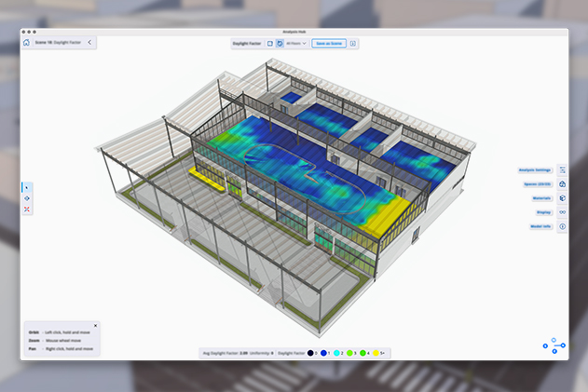
Task: Click the Display glasses icon
Action: click(x=562, y=212)
